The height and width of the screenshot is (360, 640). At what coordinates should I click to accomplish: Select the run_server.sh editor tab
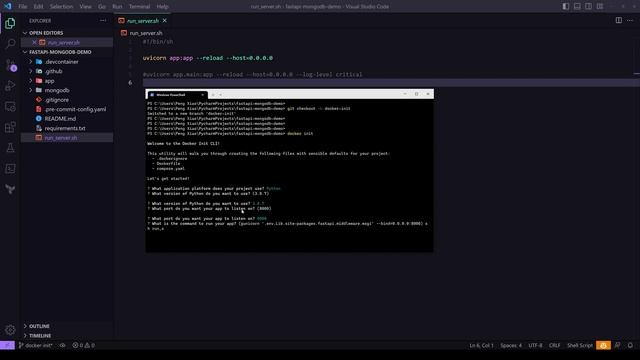142,20
